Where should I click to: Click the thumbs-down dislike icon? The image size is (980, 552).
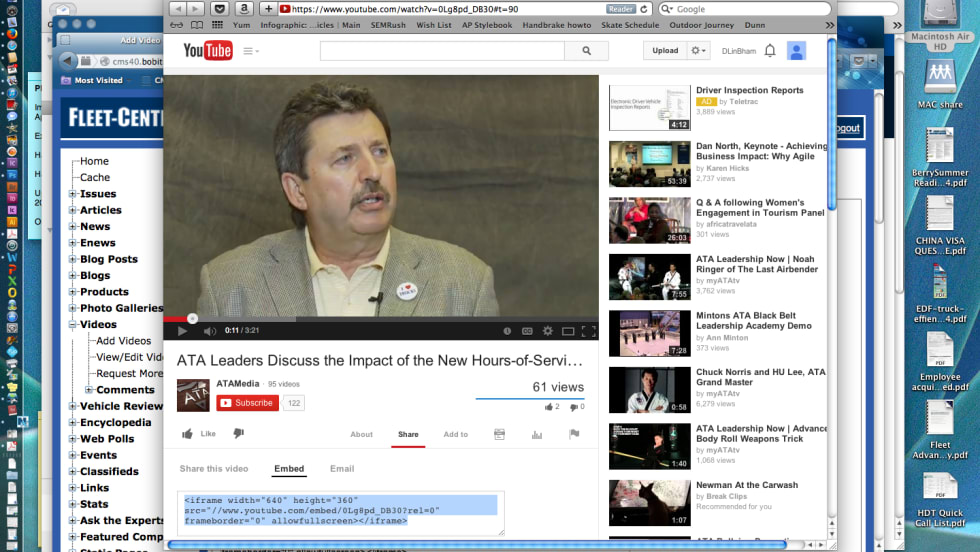pos(238,434)
